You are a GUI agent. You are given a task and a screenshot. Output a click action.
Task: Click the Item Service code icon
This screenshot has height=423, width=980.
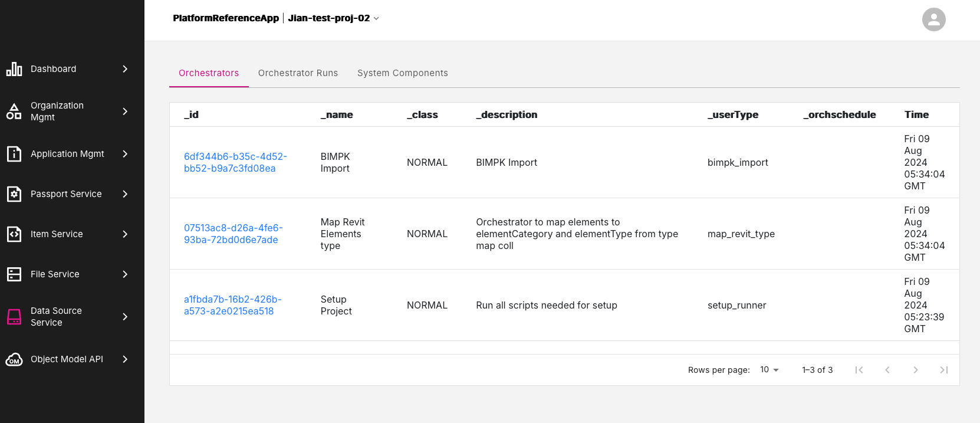[x=14, y=234]
